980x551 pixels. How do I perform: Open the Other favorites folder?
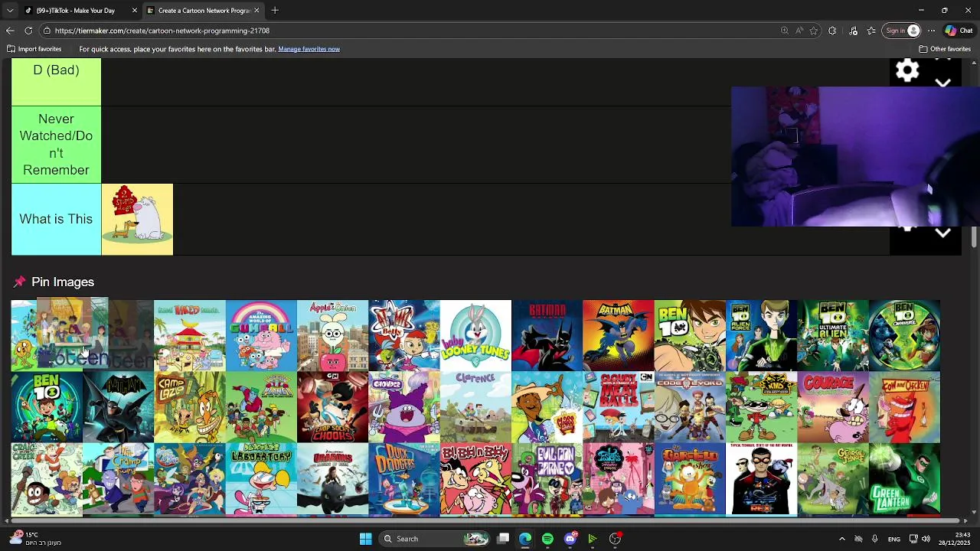[945, 49]
